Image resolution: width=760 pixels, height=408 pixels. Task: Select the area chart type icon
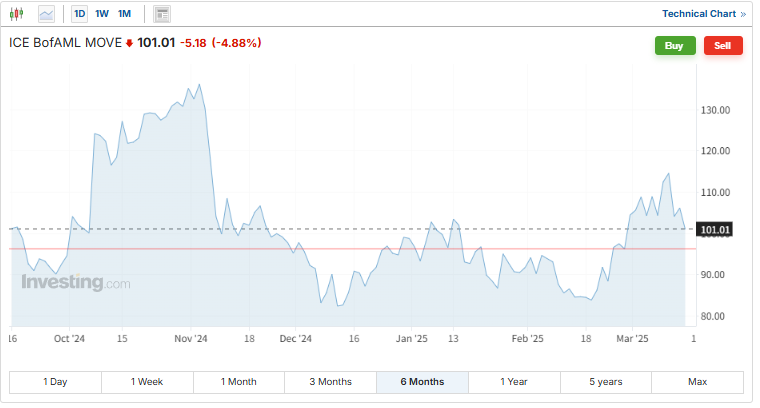[47, 14]
